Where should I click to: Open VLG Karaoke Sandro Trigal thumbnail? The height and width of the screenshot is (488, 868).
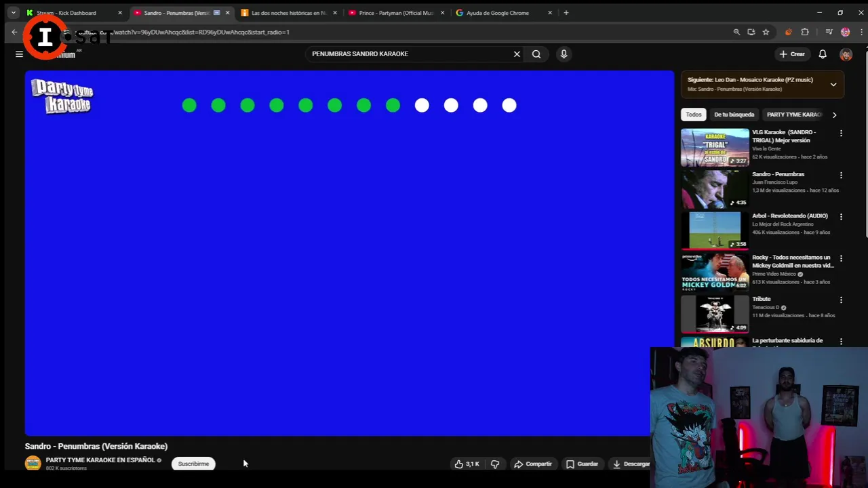(x=715, y=147)
